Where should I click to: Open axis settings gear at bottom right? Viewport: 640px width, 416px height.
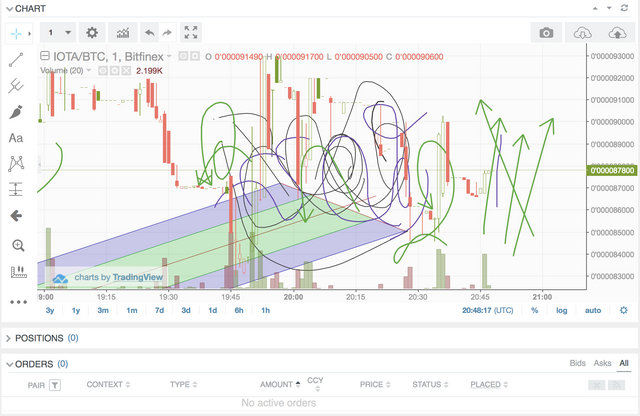click(x=623, y=310)
